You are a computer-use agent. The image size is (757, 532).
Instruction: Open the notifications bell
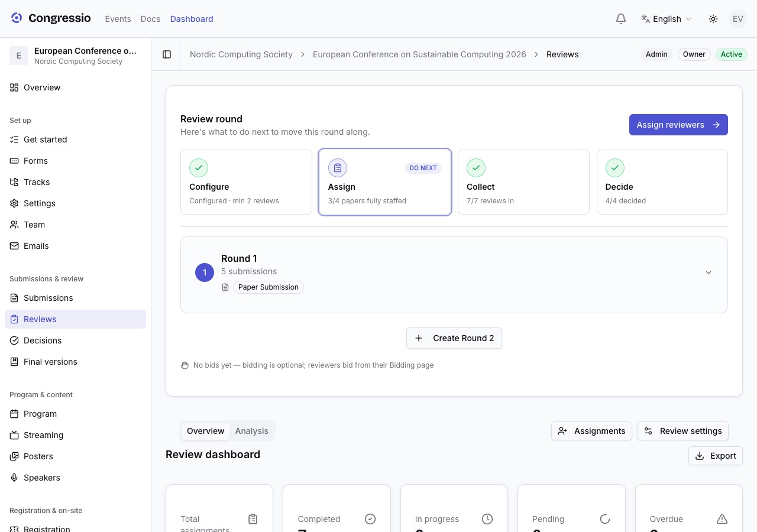621,19
